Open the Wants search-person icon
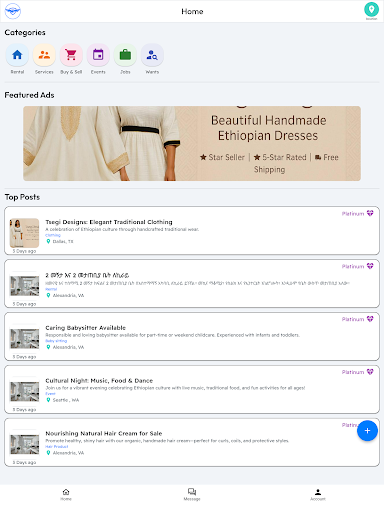Screen dimensions: 384x512 click(x=152, y=55)
